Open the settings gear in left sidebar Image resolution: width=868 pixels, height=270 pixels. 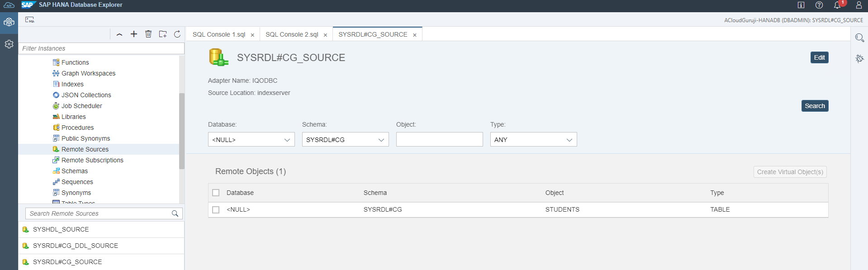point(9,44)
